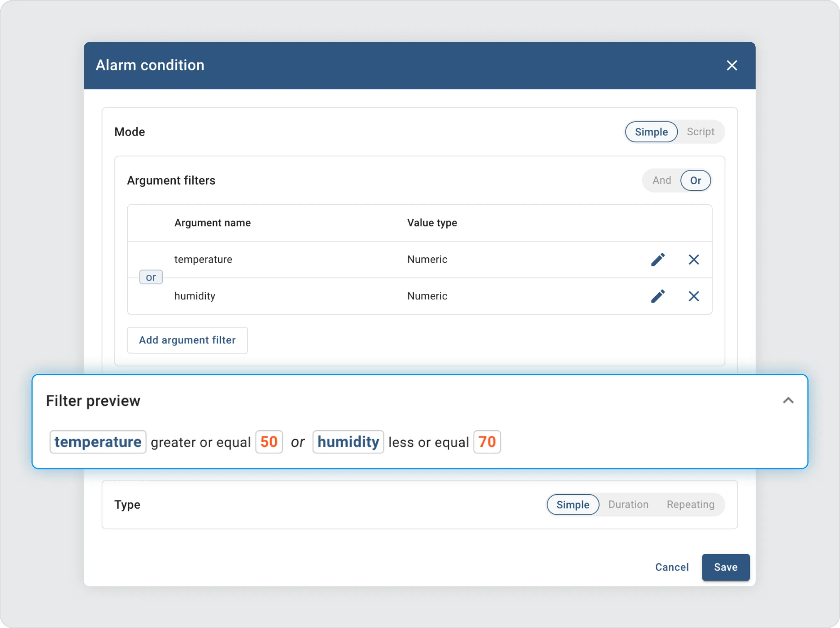Close the Alarm condition dialog

tap(732, 65)
